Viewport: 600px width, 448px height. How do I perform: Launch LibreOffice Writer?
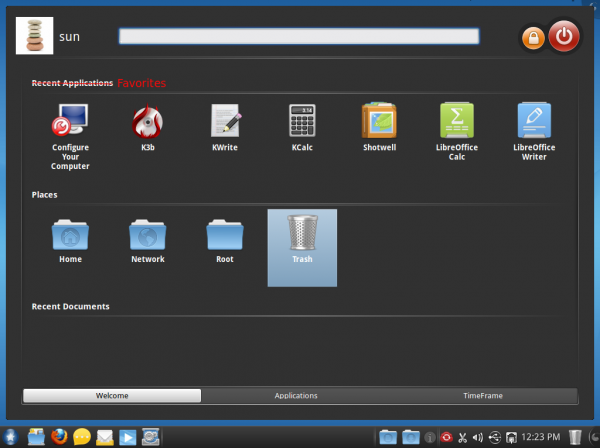coord(534,131)
